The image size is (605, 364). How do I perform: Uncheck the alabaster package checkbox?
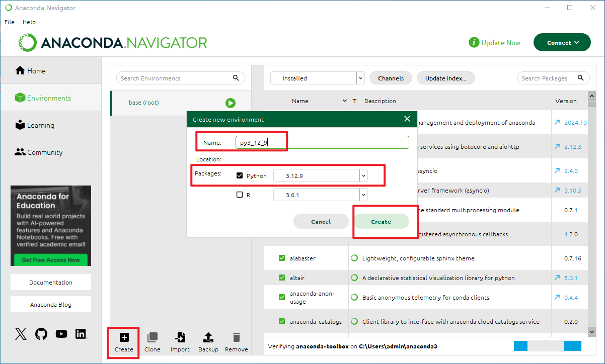click(282, 258)
